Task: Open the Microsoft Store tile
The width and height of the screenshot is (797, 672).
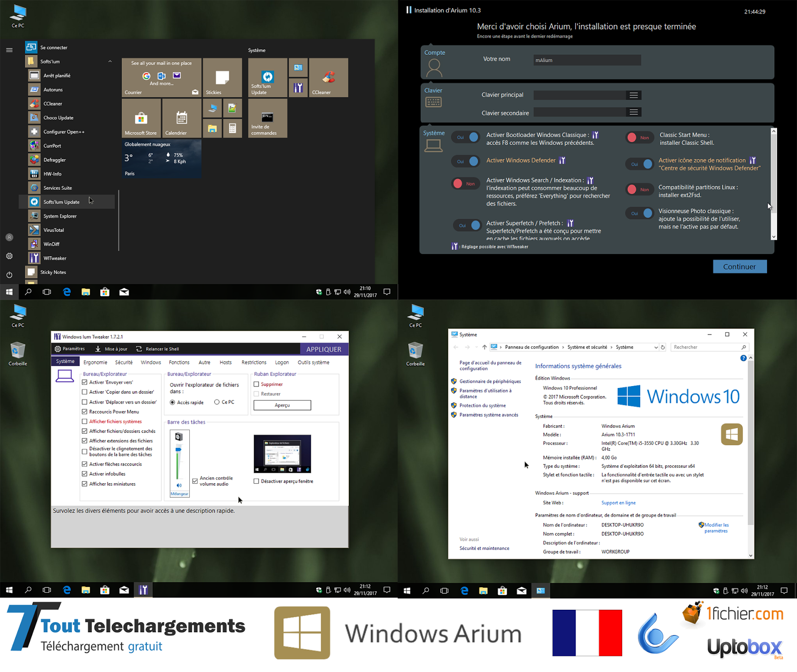Action: pos(141,118)
